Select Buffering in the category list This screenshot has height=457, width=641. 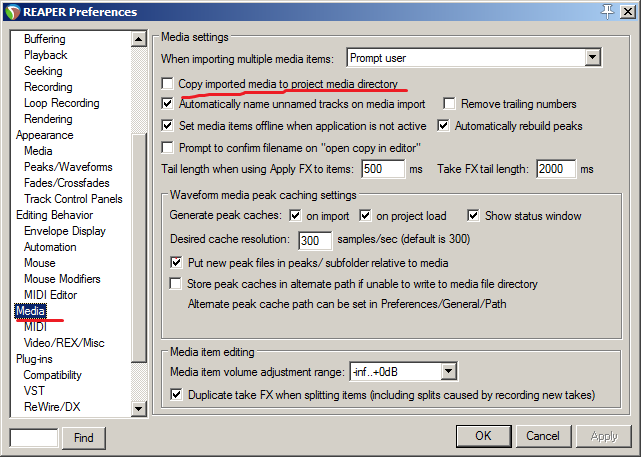45,39
